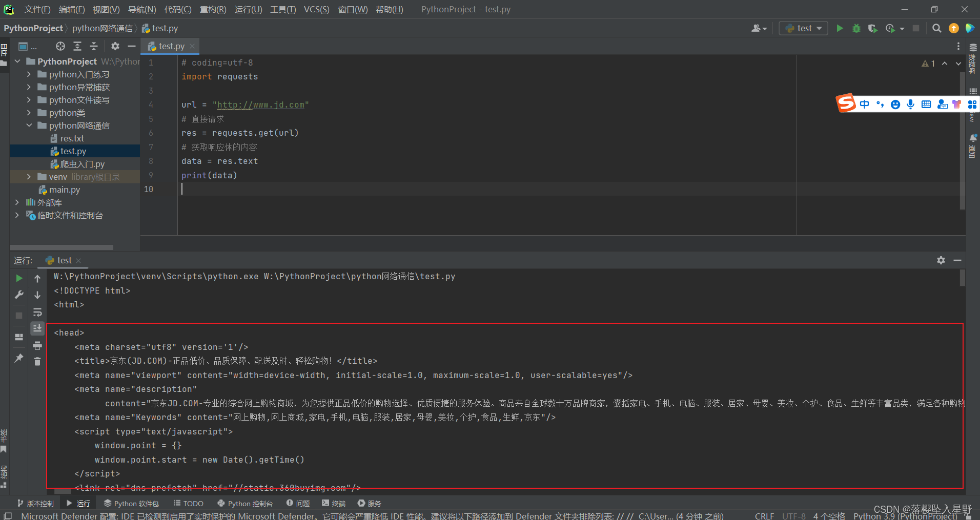The width and height of the screenshot is (980, 520).
Task: Select main.py in project tree
Action: coord(60,190)
